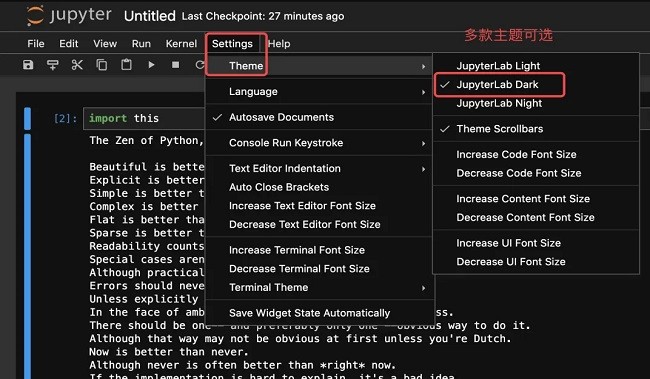Select cell via the [2]: prompt
This screenshot has width=650, height=379.
tap(65, 119)
